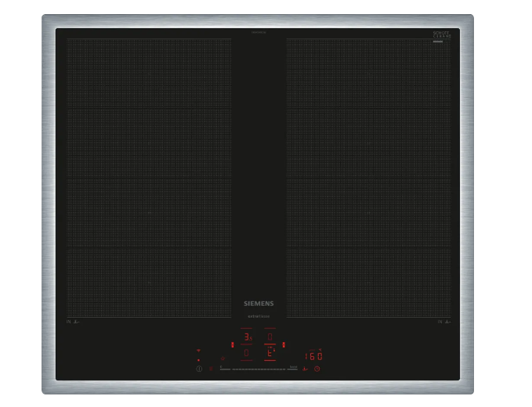Tap the 0 end of the power slider
Screen dimensions: 532x407
pyautogui.click(x=223, y=367)
